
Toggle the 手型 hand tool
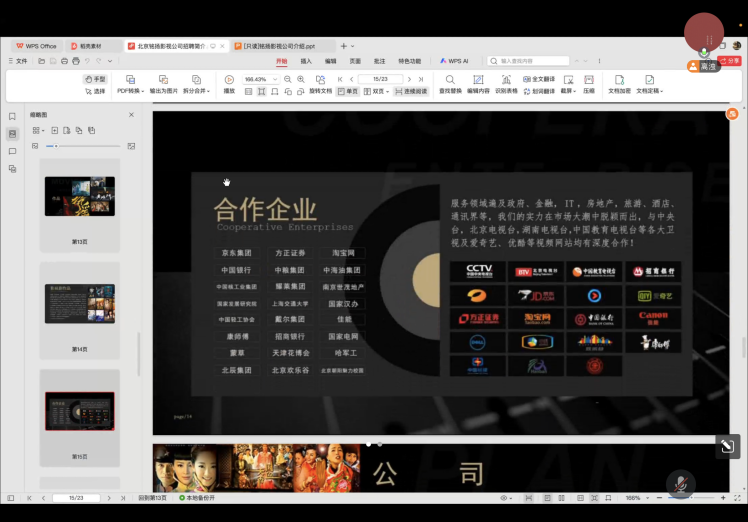coord(95,79)
